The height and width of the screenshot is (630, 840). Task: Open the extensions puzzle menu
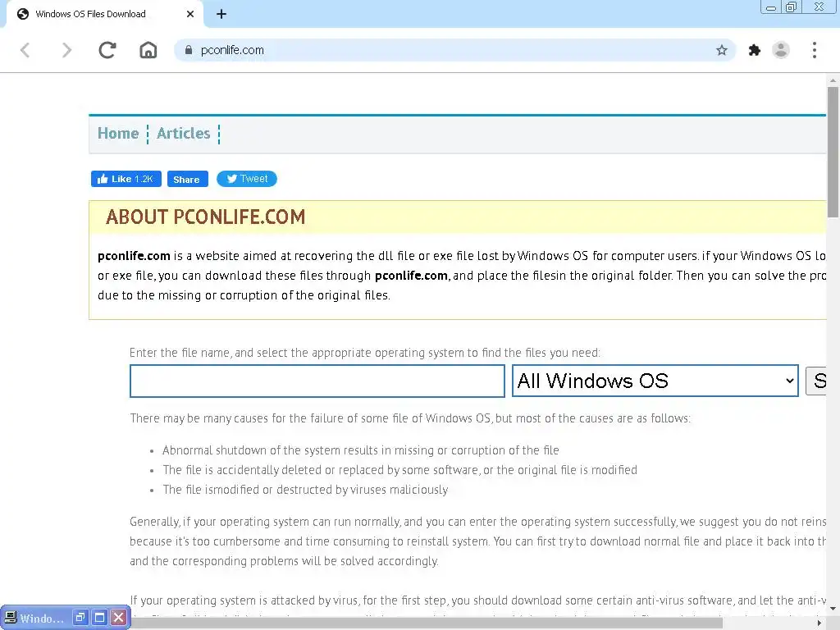(x=755, y=50)
